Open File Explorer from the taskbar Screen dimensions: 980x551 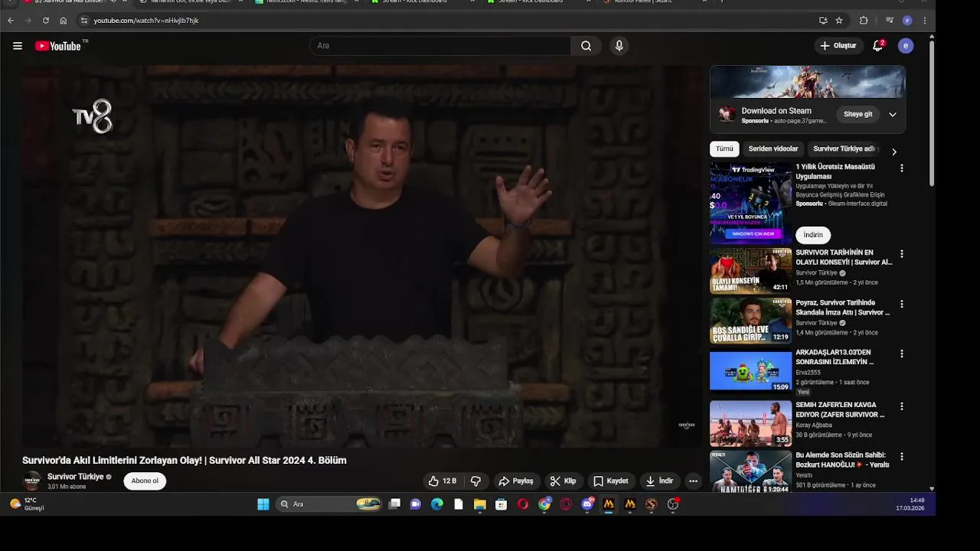479,504
